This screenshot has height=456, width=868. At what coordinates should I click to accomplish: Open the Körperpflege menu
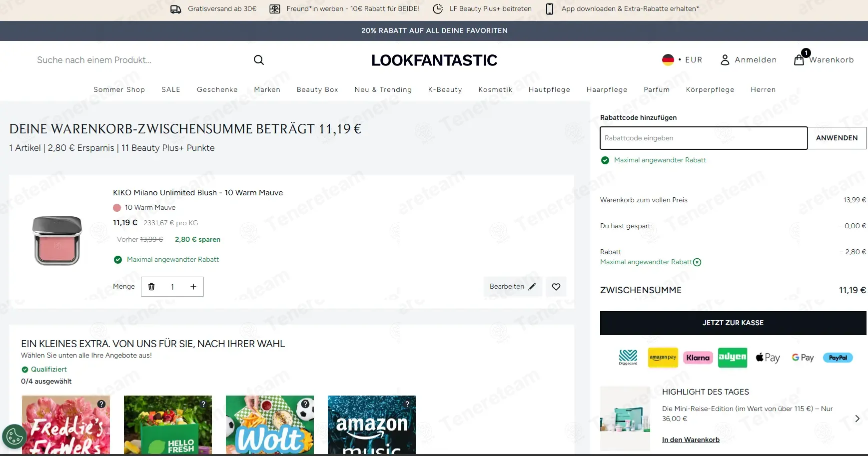tap(710, 89)
